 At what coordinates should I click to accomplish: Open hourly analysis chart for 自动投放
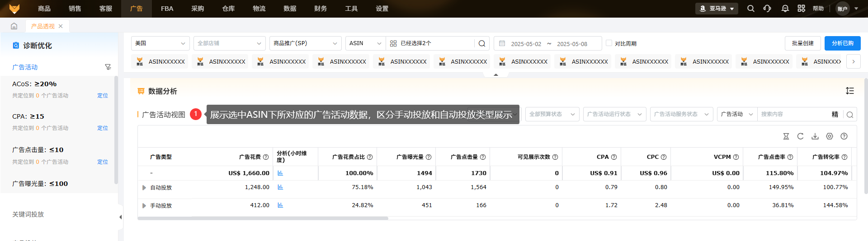280,187
